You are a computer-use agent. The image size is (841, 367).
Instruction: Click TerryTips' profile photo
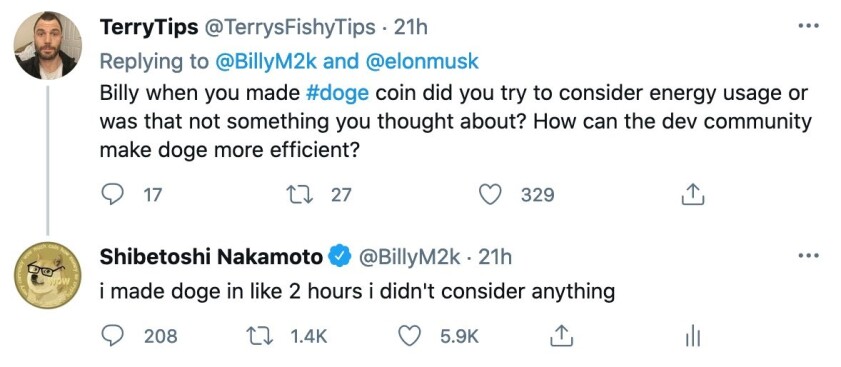(47, 45)
